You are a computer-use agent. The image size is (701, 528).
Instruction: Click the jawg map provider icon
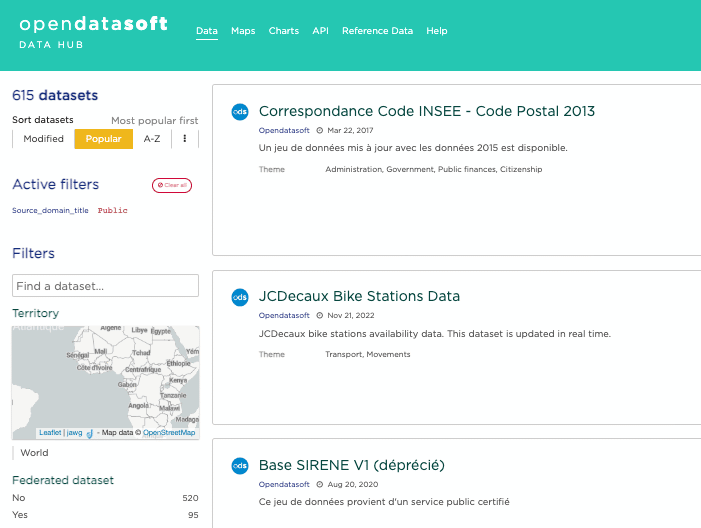tap(89, 433)
